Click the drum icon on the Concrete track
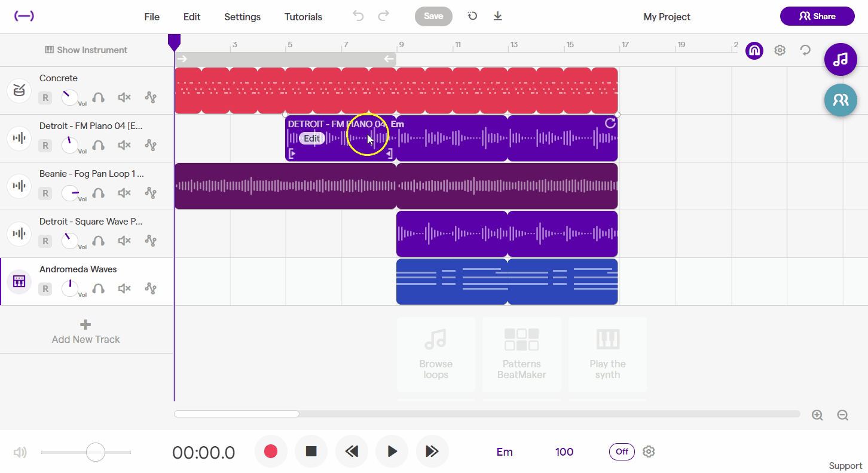This screenshot has width=868, height=473. click(19, 90)
